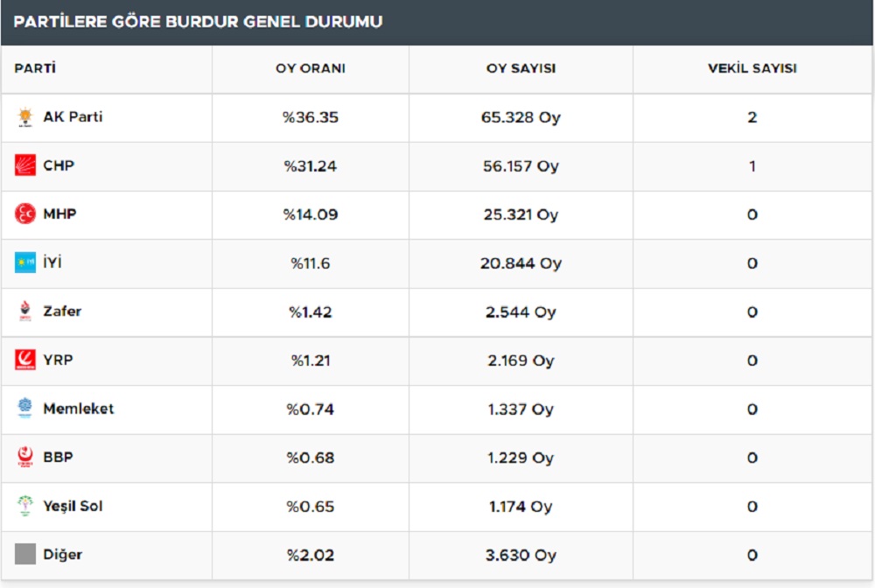875x588 pixels.
Task: Select the BBP party name
Action: coord(58,457)
